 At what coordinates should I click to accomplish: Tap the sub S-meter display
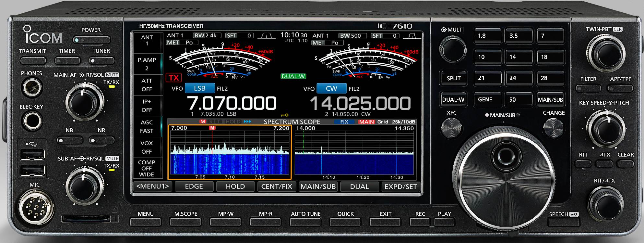pyautogui.click(x=367, y=60)
